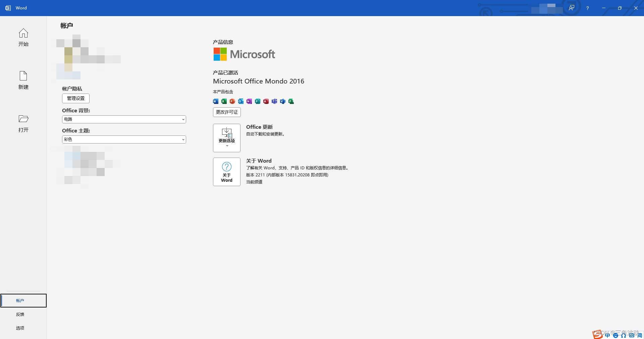Open the 新建 new document page
This screenshot has height=339, width=644.
(x=23, y=80)
